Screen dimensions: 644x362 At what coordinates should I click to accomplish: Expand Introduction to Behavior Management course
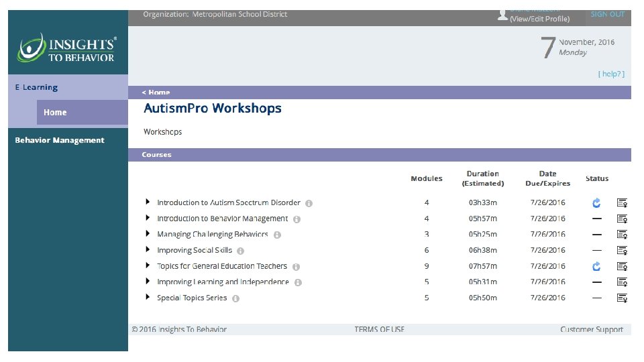[148, 217]
